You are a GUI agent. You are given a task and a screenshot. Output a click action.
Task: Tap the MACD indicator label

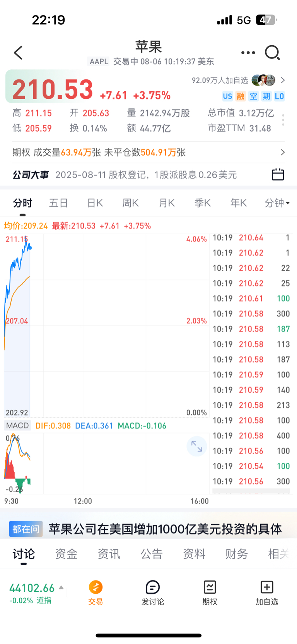tap(17, 425)
